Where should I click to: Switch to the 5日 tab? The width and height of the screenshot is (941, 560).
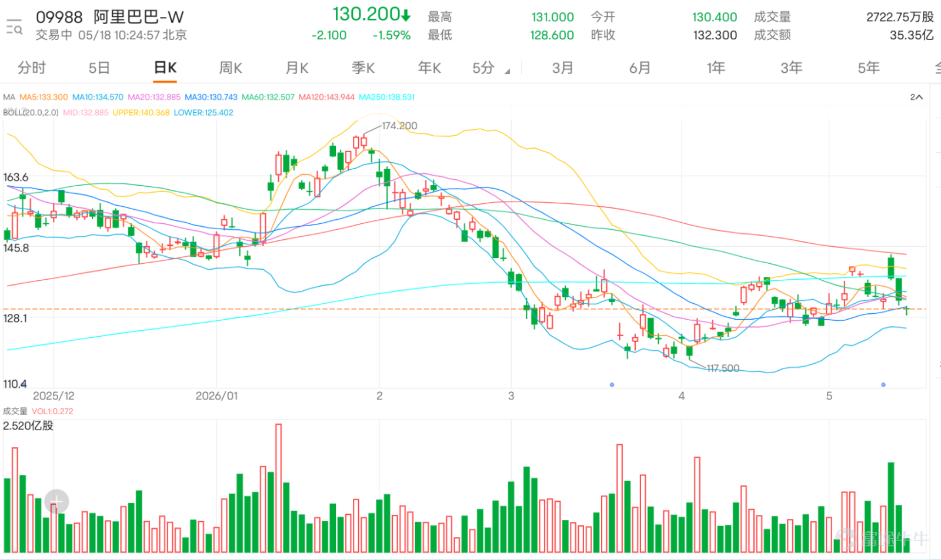pyautogui.click(x=99, y=68)
